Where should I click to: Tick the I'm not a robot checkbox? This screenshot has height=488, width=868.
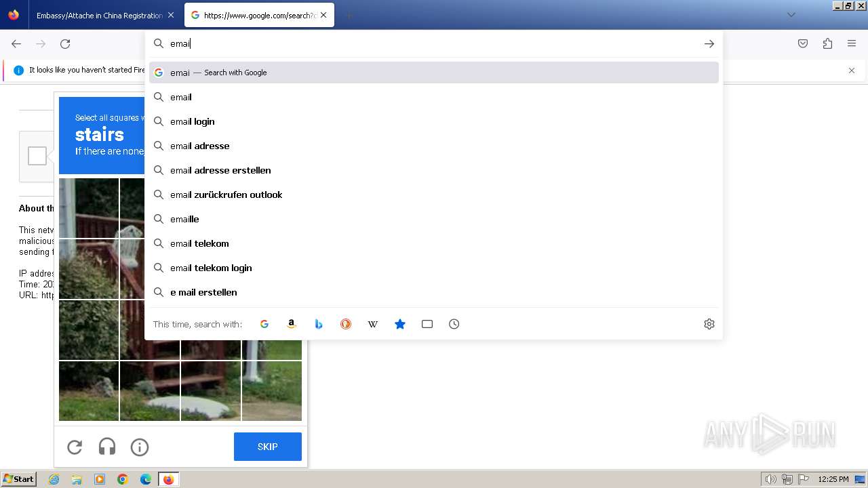37,156
